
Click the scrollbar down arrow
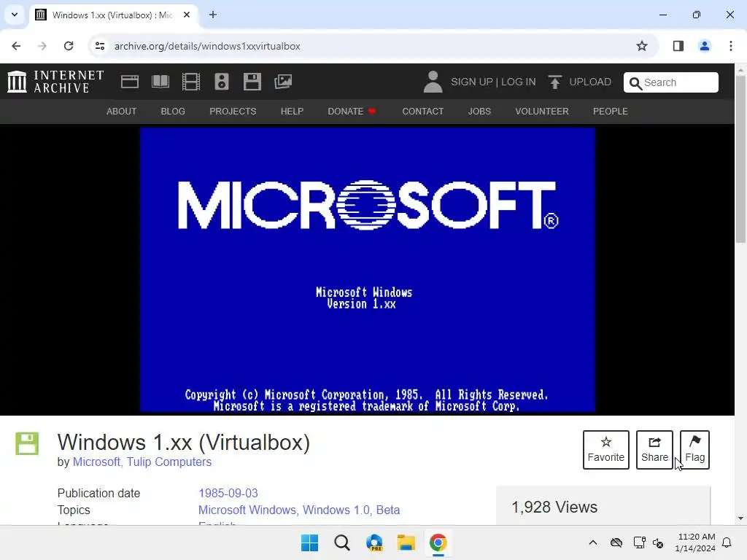(x=740, y=518)
